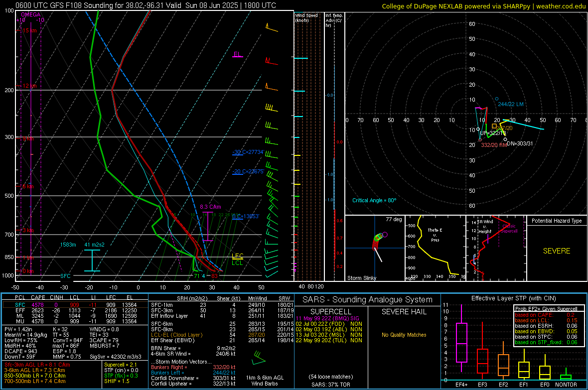Click the Wind Speed (knots) panel header
This screenshot has width=588, height=390.
(x=306, y=17)
